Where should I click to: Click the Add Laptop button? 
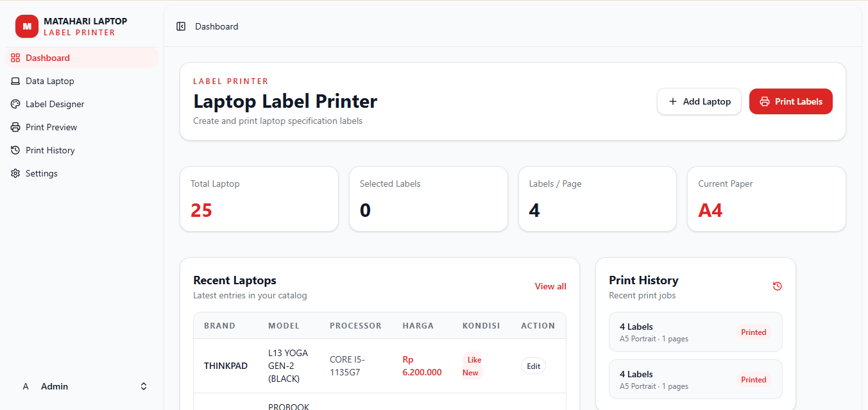pyautogui.click(x=699, y=101)
